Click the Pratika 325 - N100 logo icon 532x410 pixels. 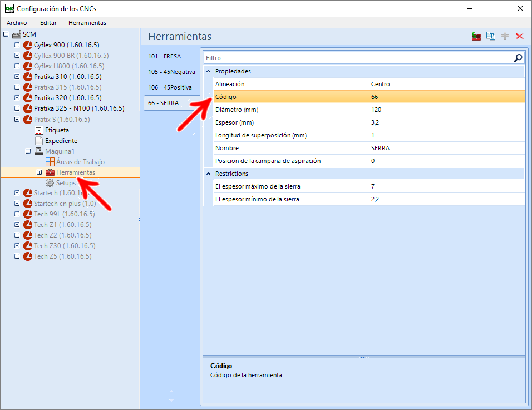tap(28, 108)
